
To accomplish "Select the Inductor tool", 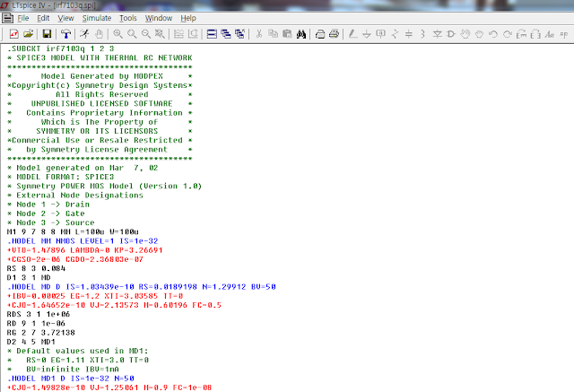I will pyautogui.click(x=422, y=34).
